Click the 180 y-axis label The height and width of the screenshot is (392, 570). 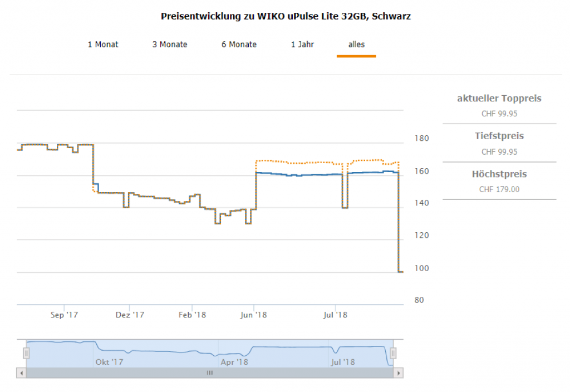coord(422,138)
